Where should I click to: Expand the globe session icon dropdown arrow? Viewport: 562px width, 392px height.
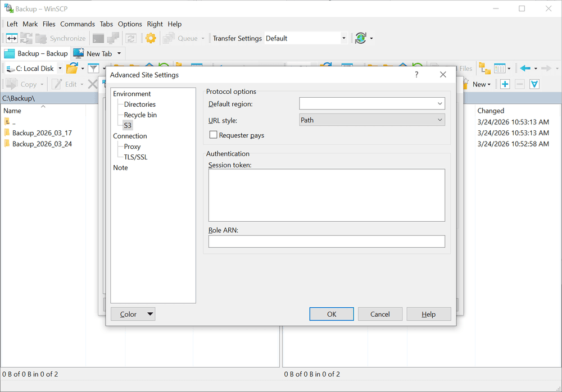pos(371,38)
